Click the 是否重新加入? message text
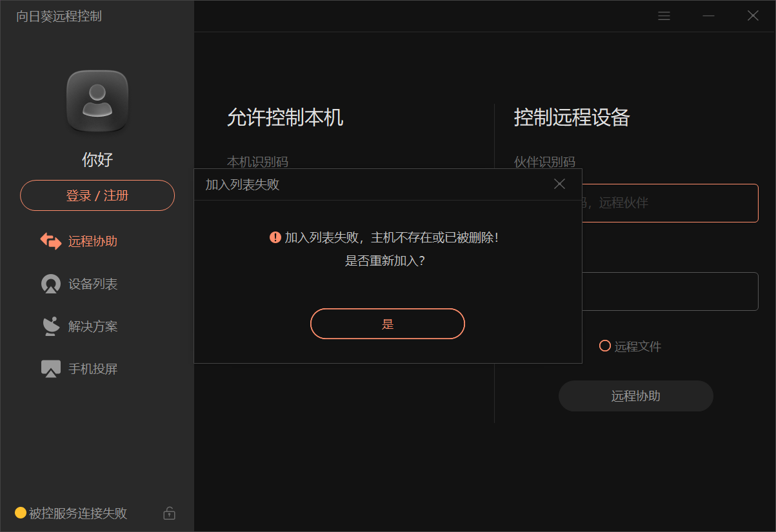Screen dimensions: 776x532 [x=385, y=261]
